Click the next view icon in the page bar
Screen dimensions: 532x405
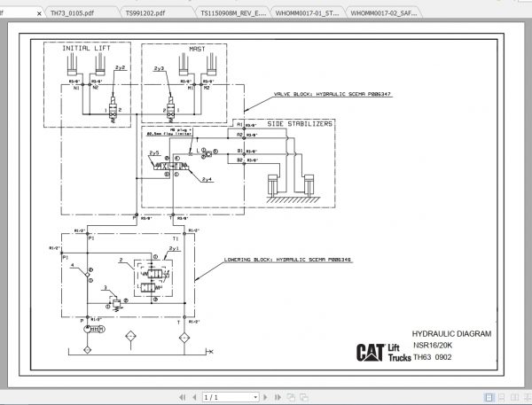(303, 397)
